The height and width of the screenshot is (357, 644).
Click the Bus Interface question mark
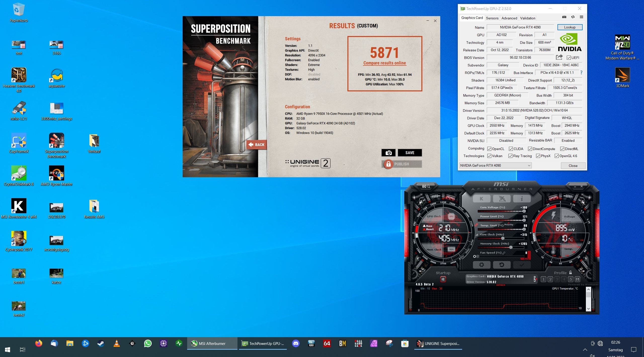(581, 73)
